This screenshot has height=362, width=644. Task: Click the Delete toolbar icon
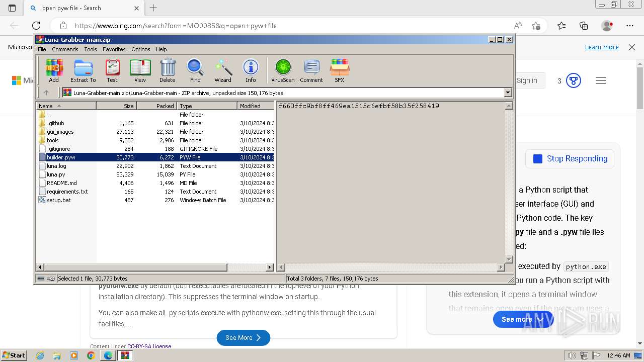tap(168, 71)
